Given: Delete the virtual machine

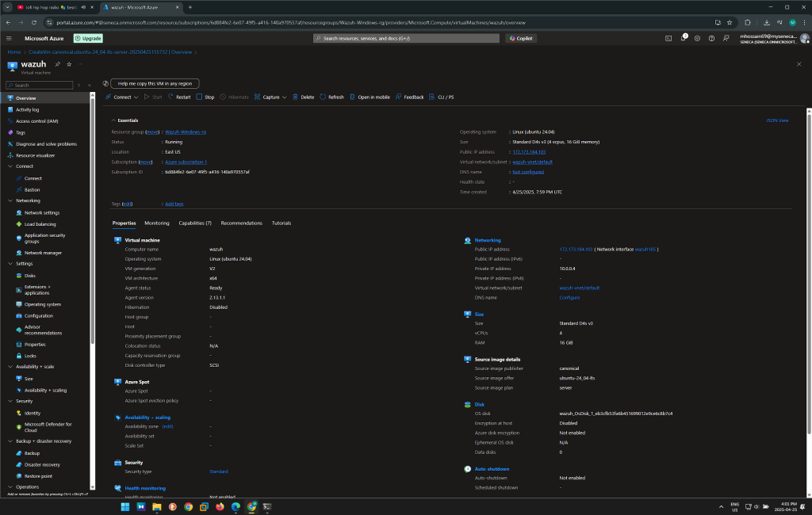Looking at the screenshot, I should coord(304,97).
